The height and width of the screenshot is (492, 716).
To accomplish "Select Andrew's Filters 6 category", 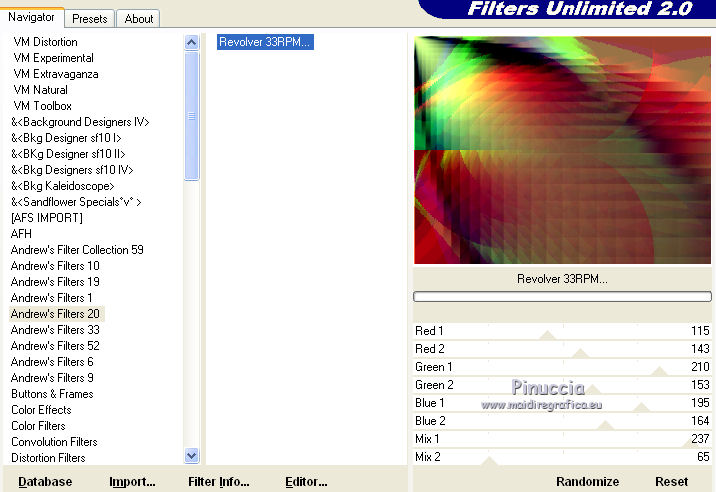I will pos(52,362).
